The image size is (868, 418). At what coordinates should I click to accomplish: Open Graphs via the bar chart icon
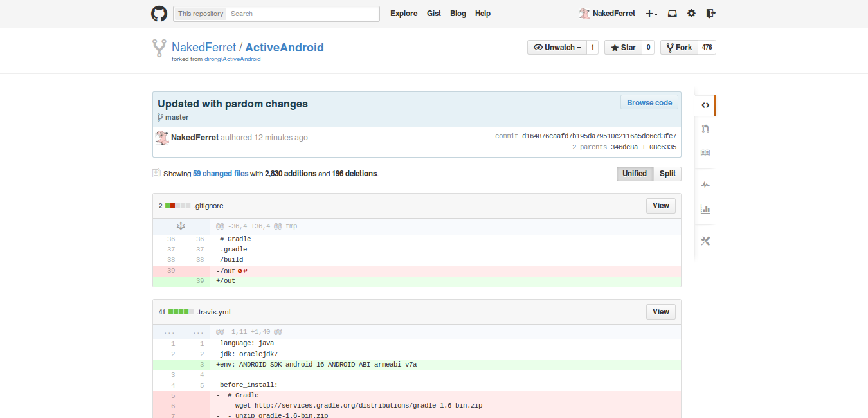pyautogui.click(x=705, y=209)
